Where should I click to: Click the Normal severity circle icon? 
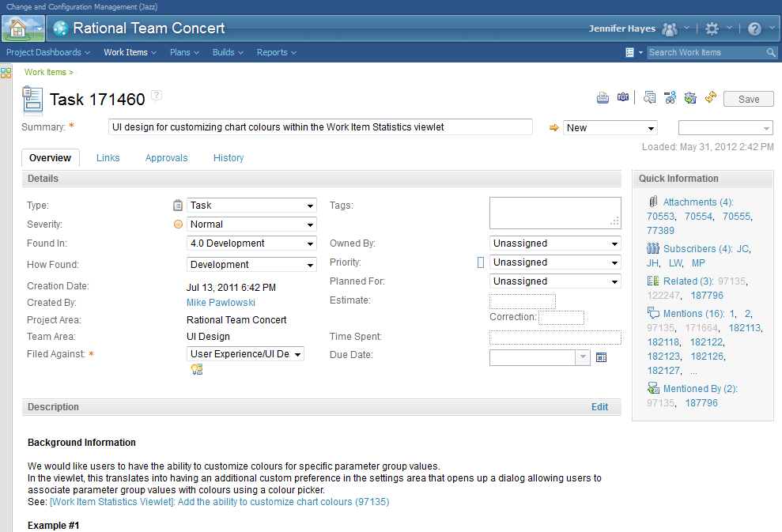(178, 224)
